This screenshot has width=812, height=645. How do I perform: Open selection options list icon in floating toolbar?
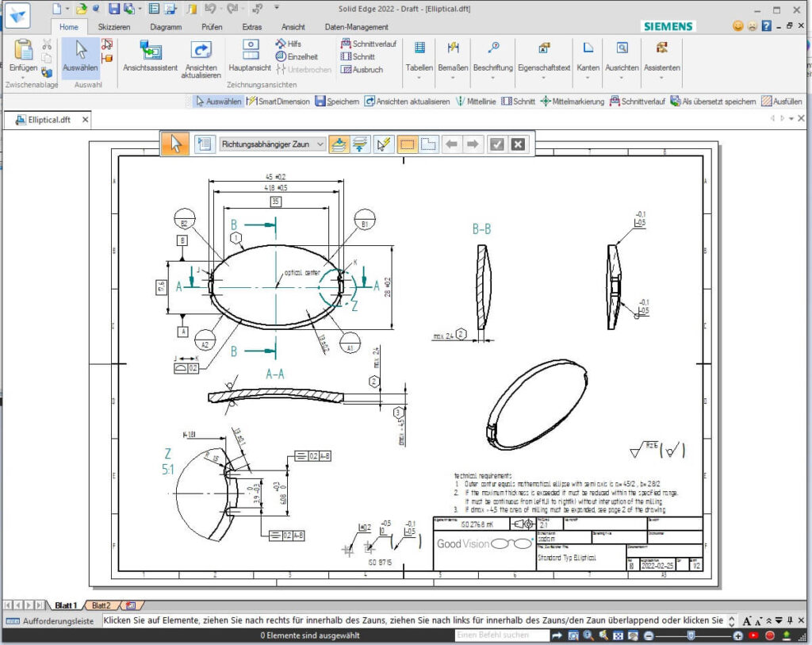[x=203, y=144]
